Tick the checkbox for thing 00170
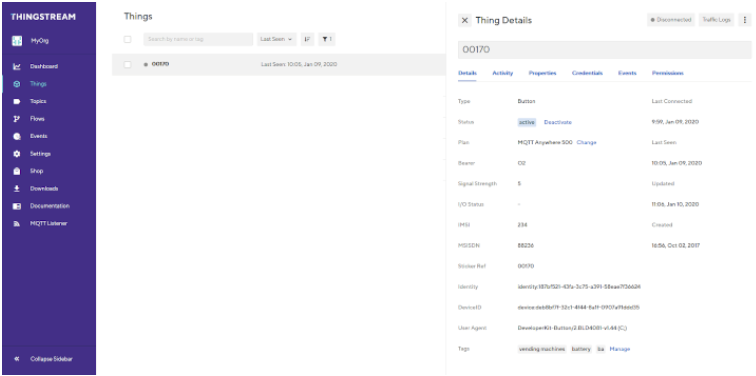Image resolution: width=756 pixels, height=376 pixels. tap(127, 64)
